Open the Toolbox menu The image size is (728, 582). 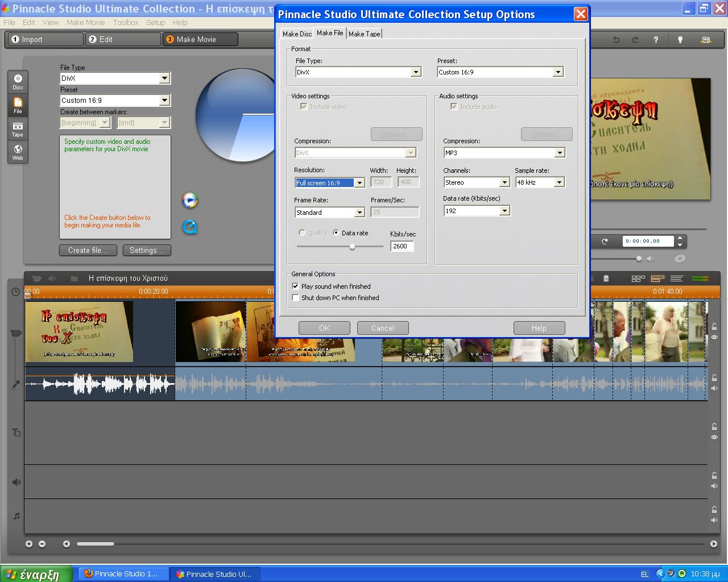pos(126,22)
